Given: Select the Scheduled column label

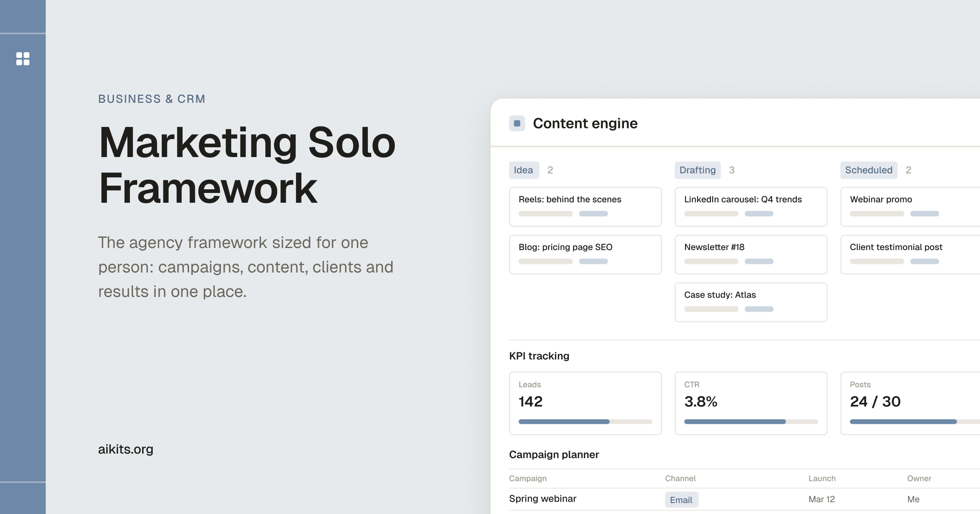Looking at the screenshot, I should click(869, 170).
